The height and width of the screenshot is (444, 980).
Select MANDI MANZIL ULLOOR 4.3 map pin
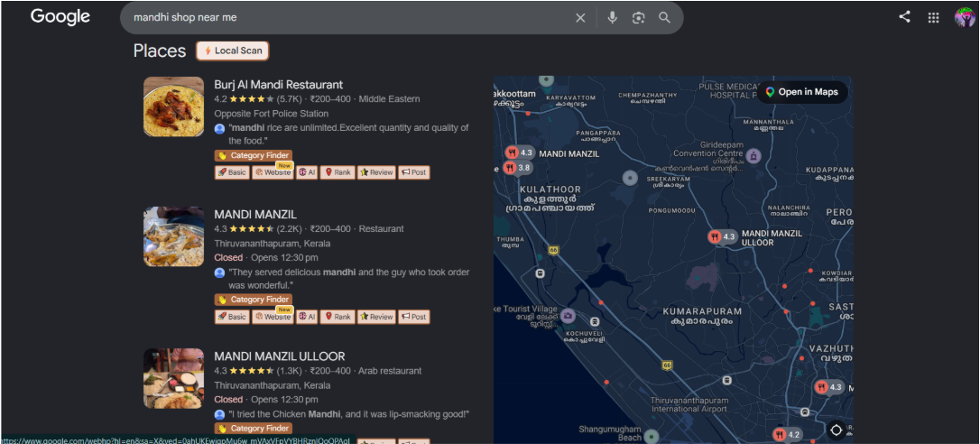tap(723, 237)
